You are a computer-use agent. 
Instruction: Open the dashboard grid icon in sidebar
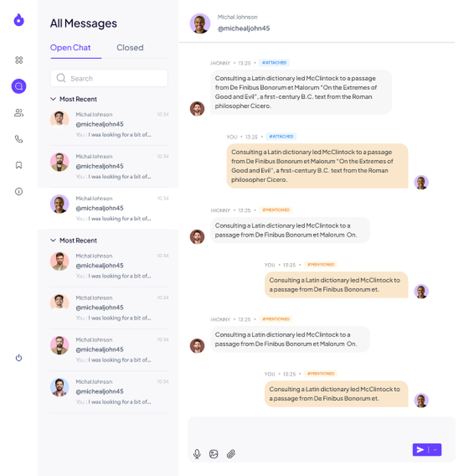click(19, 60)
